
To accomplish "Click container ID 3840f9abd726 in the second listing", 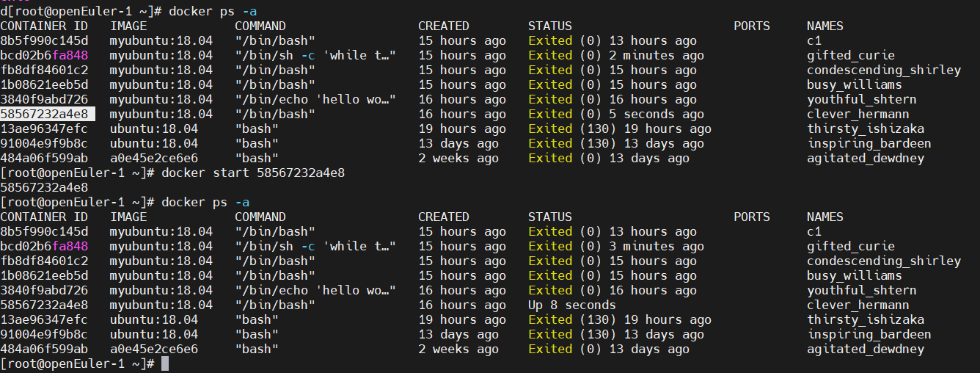I will coord(44,290).
